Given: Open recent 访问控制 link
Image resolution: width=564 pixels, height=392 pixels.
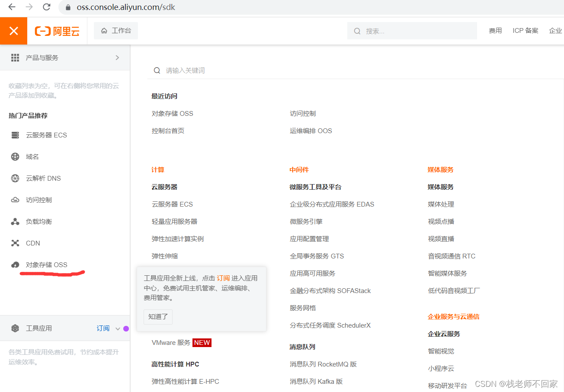Looking at the screenshot, I should pos(303,114).
